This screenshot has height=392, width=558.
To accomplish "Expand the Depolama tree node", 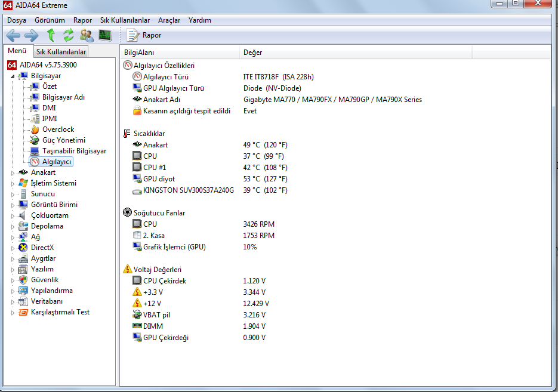I will point(13,227).
